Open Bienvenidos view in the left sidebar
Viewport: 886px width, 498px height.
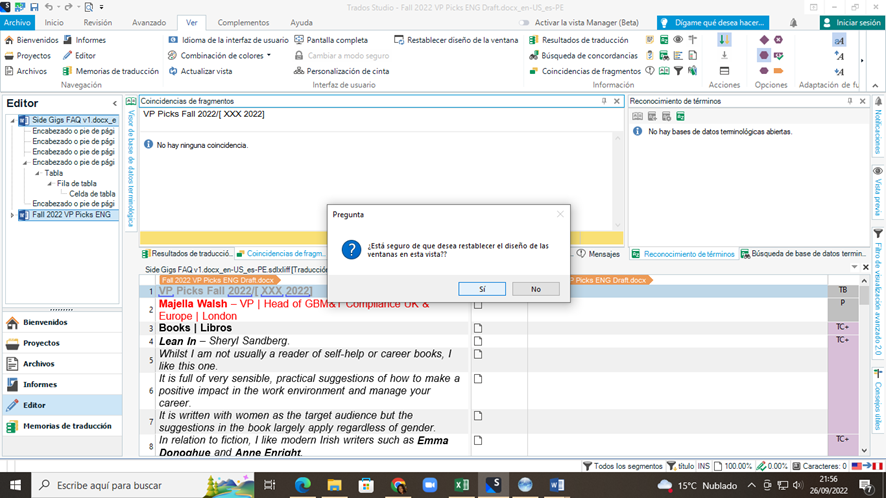(x=62, y=322)
